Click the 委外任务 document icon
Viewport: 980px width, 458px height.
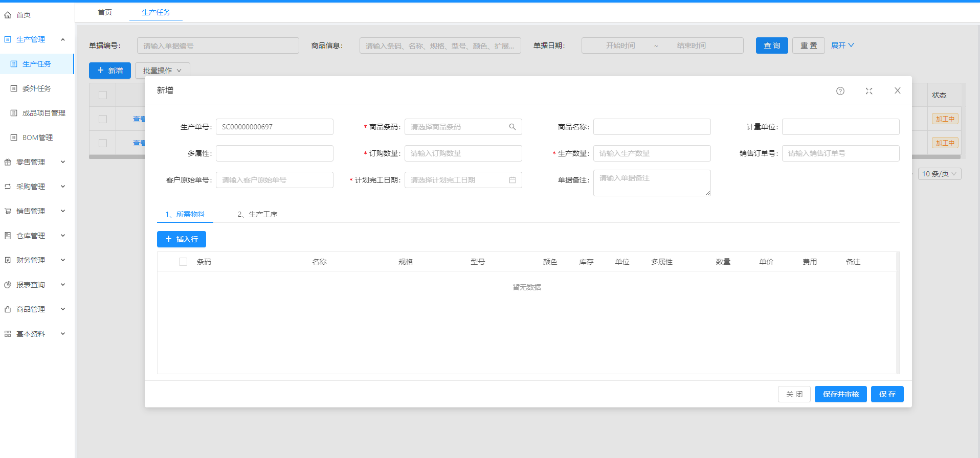tap(14, 88)
